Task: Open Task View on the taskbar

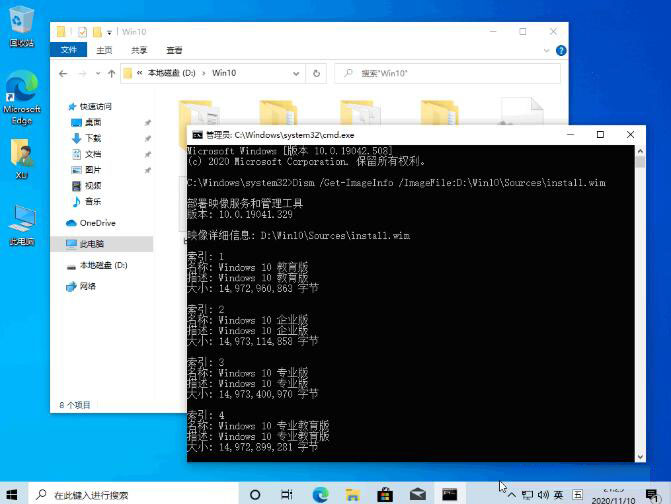Action: tap(287, 495)
